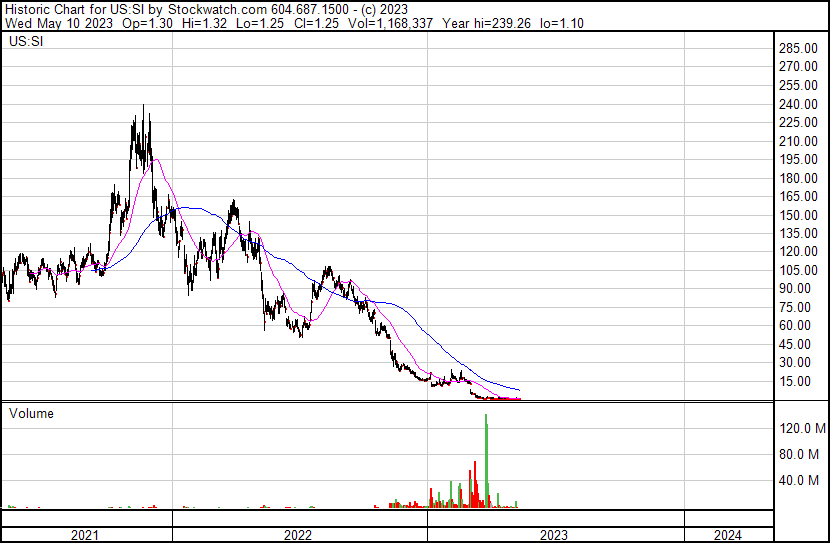This screenshot has height=543, width=830.
Task: Select the 2024 year marker
Action: click(x=728, y=535)
